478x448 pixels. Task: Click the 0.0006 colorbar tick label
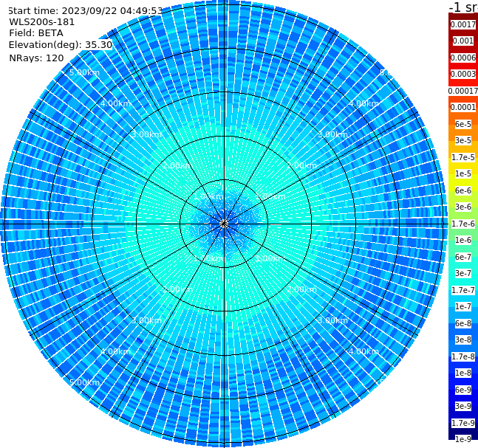coord(463,58)
